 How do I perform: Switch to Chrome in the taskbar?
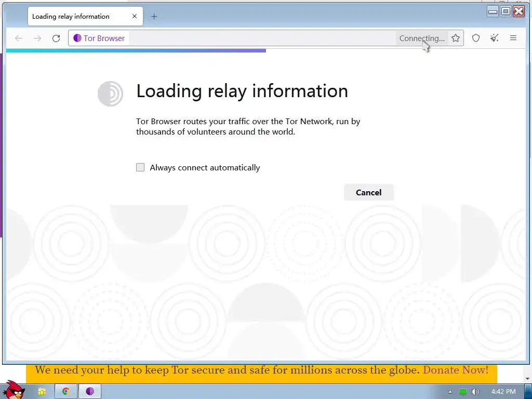66,392
